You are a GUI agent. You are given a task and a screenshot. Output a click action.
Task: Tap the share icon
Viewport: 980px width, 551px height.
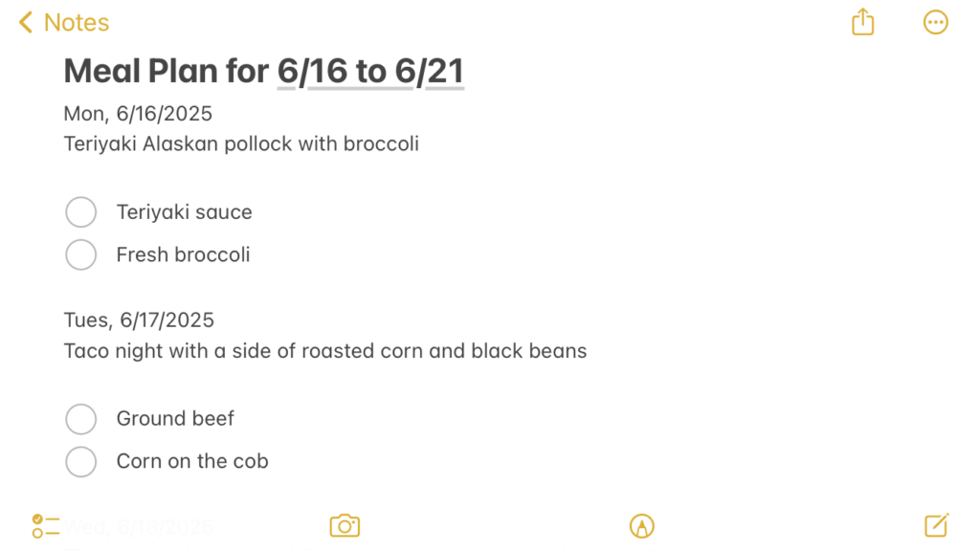(862, 22)
